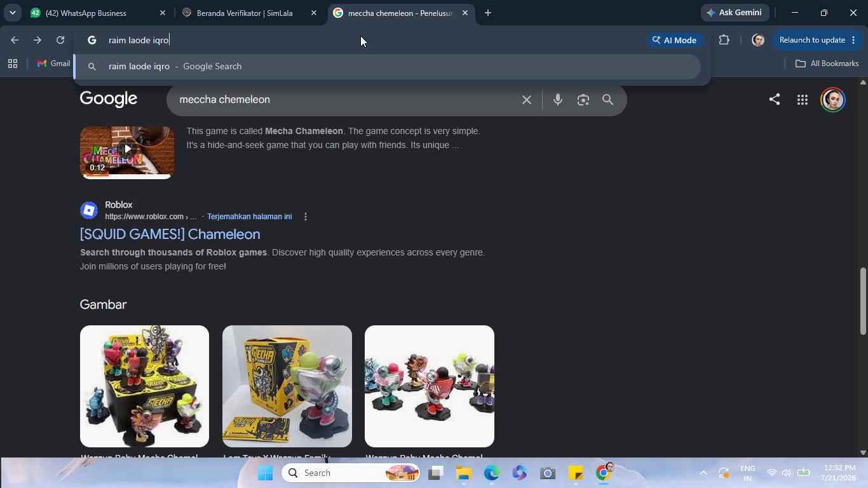Viewport: 868px width, 488px height.
Task: Play the Mecha Chameleon video thumbnail
Action: [x=127, y=152]
